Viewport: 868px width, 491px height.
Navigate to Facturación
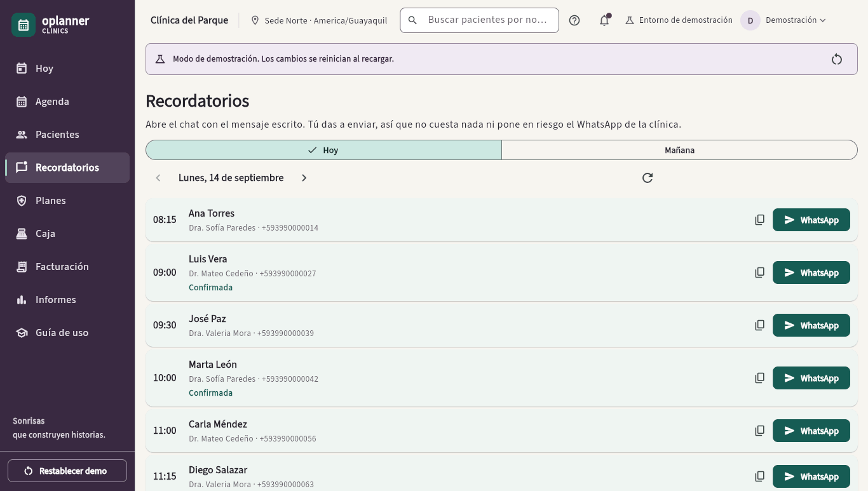tap(67, 267)
